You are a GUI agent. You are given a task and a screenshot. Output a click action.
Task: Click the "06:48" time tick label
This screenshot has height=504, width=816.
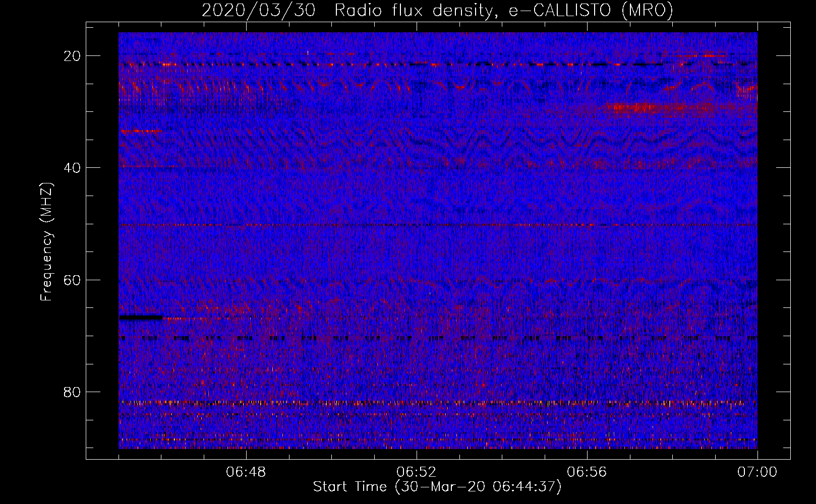(246, 472)
